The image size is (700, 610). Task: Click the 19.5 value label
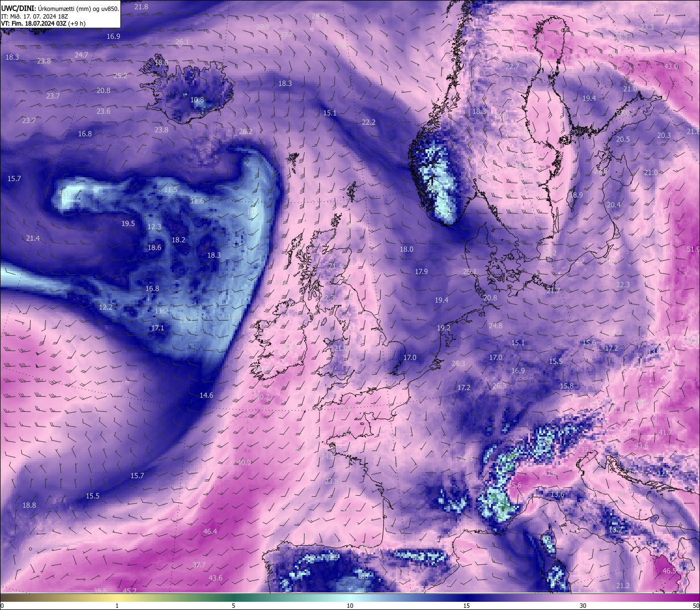point(128,223)
